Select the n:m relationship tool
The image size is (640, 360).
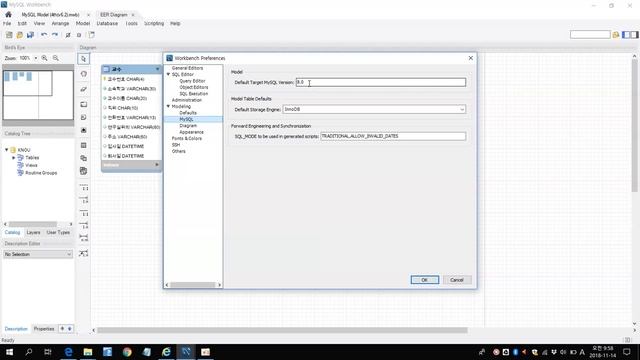tap(84, 238)
